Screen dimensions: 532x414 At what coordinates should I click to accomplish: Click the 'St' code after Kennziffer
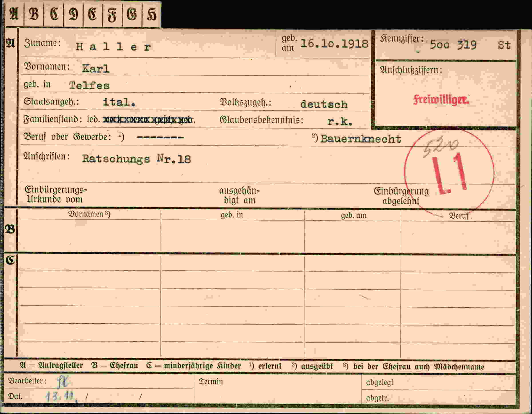click(x=504, y=45)
